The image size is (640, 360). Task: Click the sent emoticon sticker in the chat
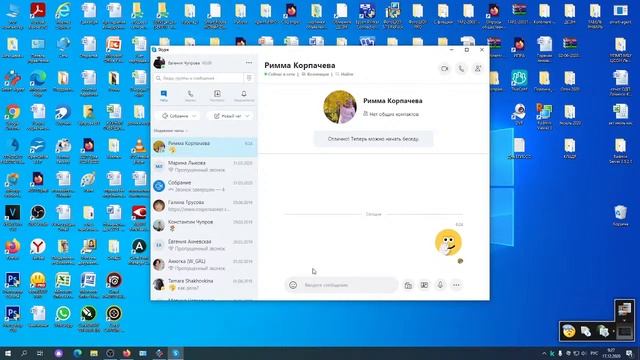448,242
